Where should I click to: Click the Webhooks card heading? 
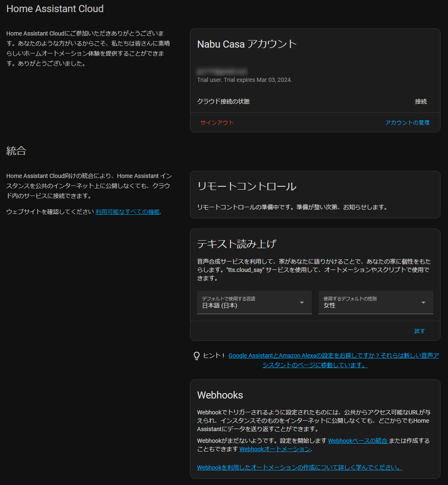coord(220,395)
